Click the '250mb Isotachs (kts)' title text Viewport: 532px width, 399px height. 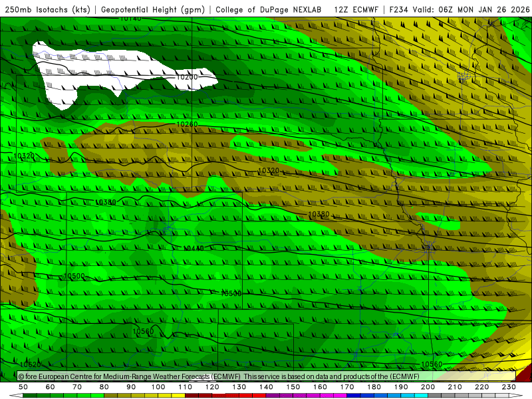(47, 9)
